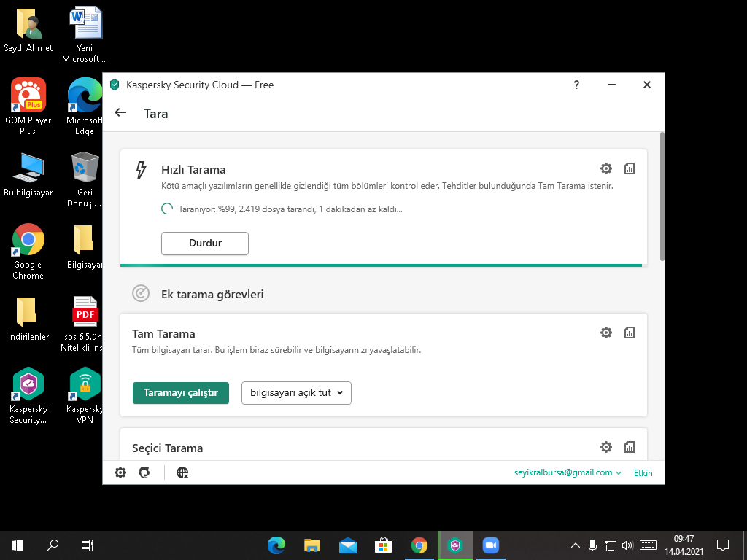Viewport: 747px width, 560px height.
Task: Open Hızlı Tarama settings gear
Action: click(606, 168)
